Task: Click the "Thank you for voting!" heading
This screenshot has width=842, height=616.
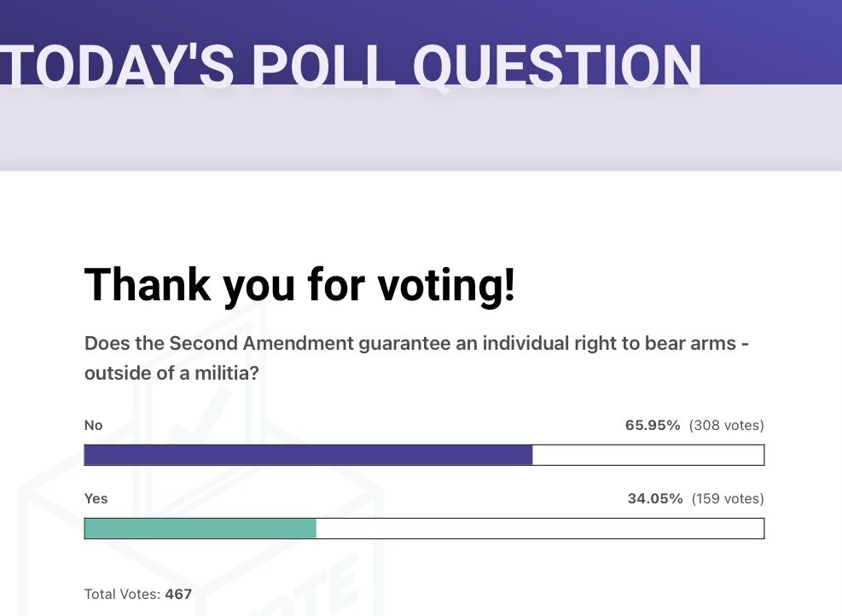Action: (299, 284)
